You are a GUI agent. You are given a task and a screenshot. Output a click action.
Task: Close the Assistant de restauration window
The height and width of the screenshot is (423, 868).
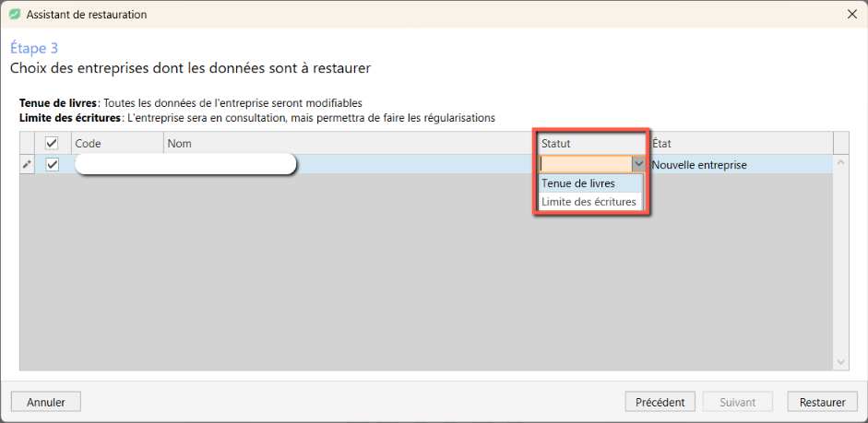coord(852,15)
